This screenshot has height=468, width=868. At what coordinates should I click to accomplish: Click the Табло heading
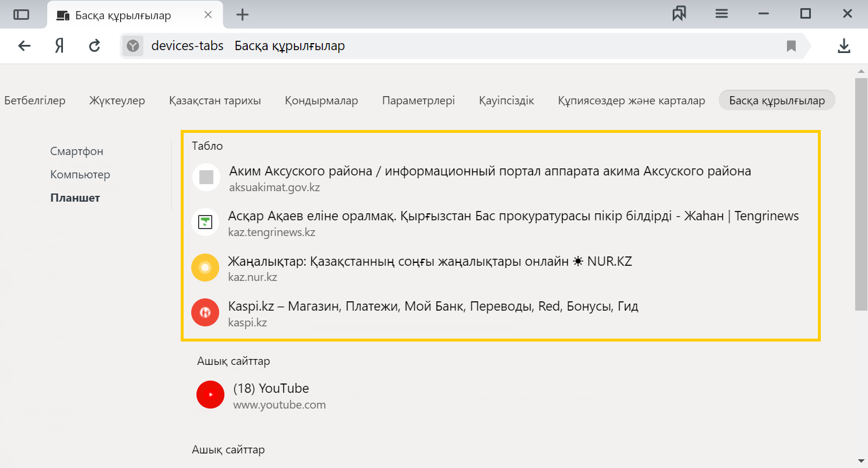click(208, 146)
